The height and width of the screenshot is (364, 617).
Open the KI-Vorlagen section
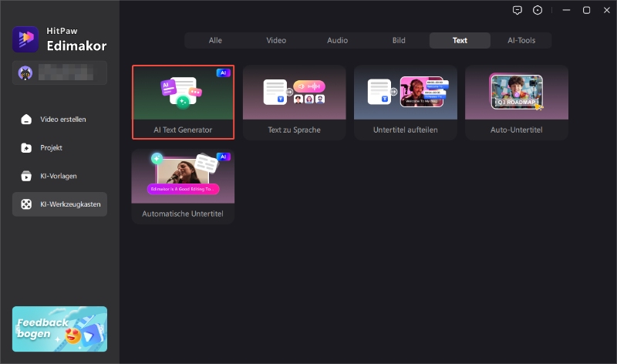click(60, 176)
